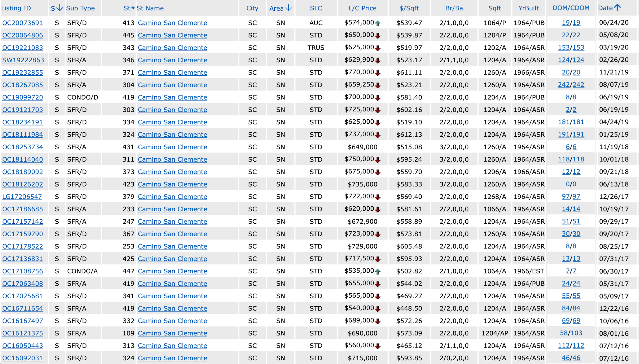Click price drop arrow for $560,000
Screen dimensions: 639x364
(377, 346)
